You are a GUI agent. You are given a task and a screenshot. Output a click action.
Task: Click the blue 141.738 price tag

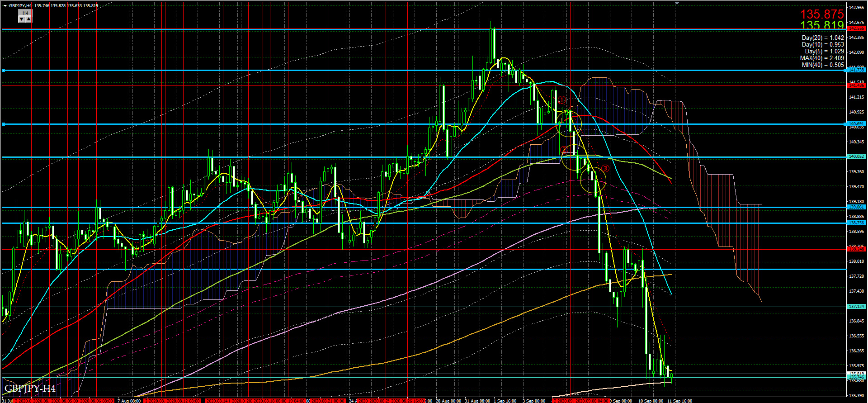[856, 70]
